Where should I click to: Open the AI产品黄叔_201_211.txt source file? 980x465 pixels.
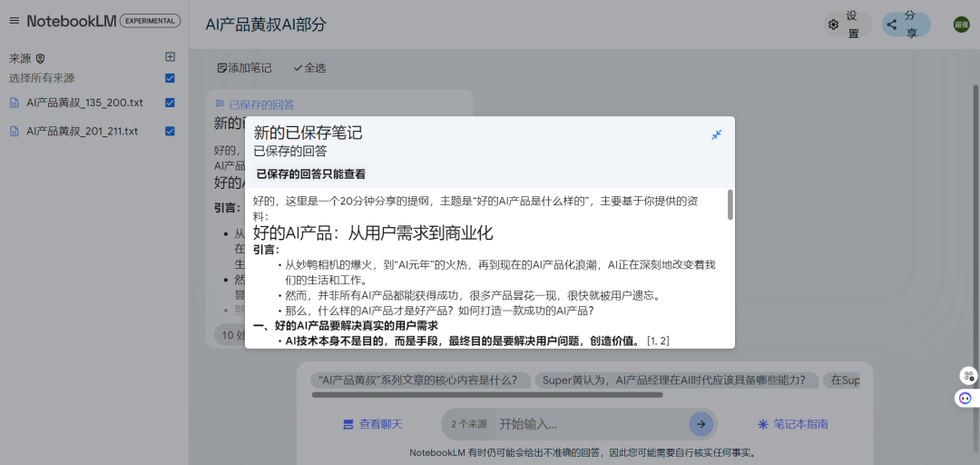[x=82, y=131]
